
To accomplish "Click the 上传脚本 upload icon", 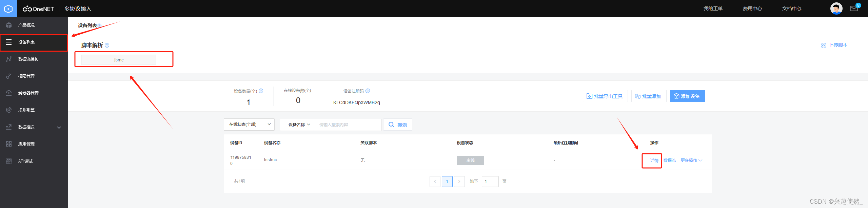I will click(824, 45).
